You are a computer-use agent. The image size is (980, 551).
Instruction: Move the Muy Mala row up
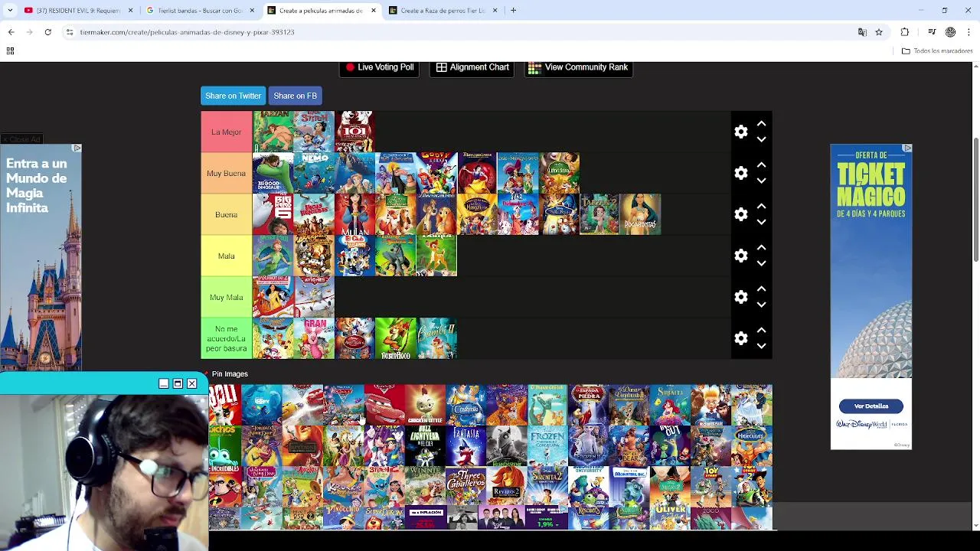point(761,289)
